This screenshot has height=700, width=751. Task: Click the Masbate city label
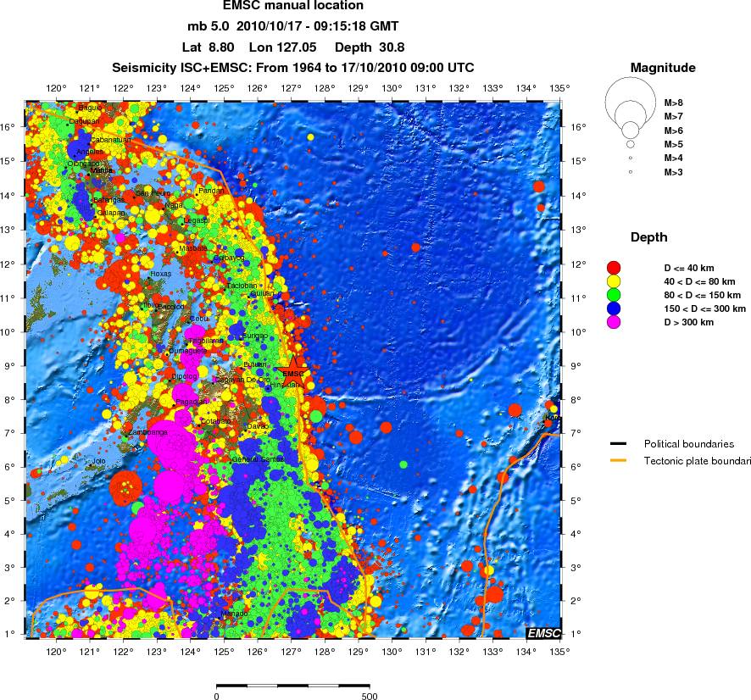[x=193, y=248]
